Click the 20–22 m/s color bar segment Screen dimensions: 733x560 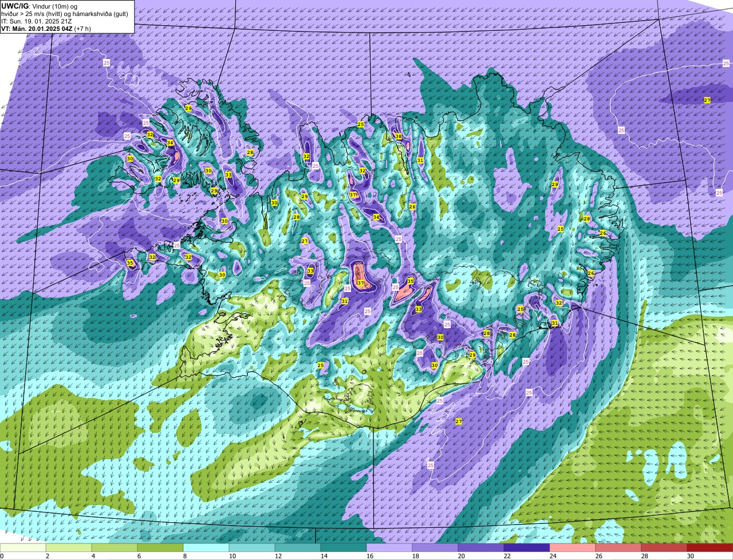481,548
